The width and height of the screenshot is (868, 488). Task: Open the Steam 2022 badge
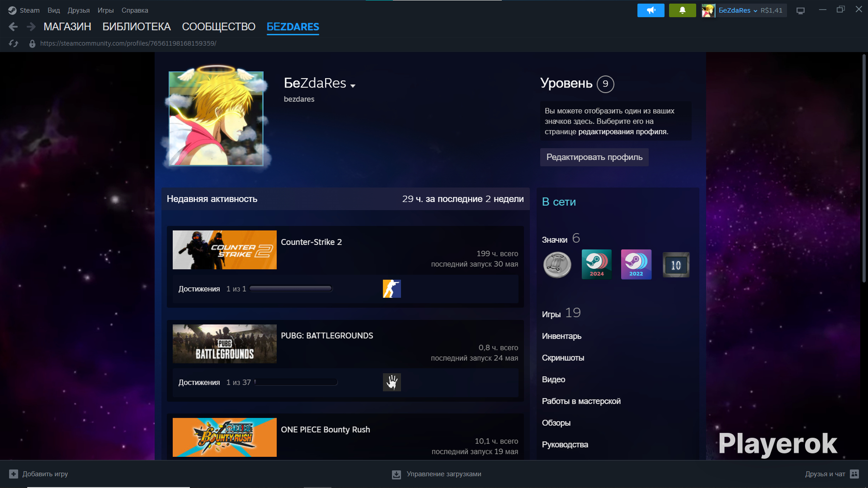coord(636,264)
